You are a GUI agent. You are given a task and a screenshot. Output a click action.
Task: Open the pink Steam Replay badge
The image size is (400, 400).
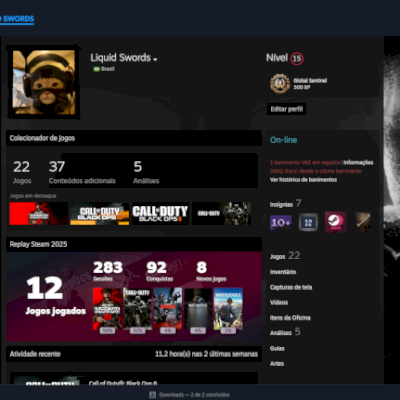pyautogui.click(x=335, y=222)
